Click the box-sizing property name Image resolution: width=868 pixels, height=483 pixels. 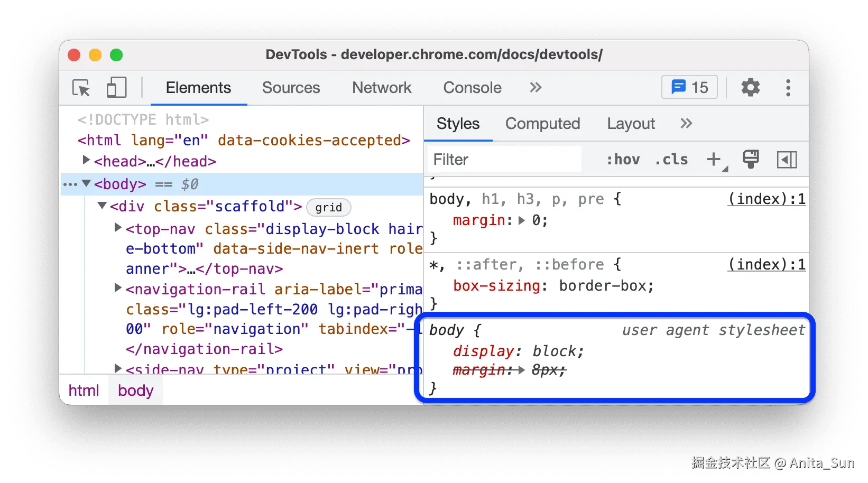[x=497, y=286]
